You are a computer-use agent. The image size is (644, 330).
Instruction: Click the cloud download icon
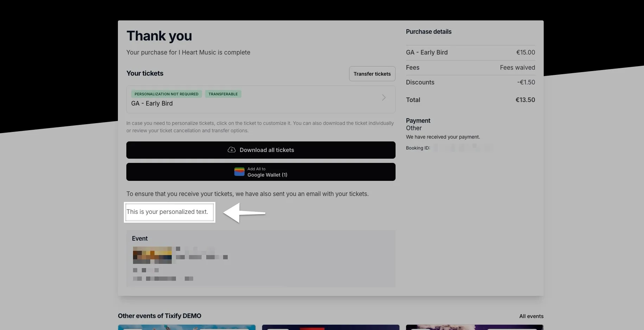(232, 150)
